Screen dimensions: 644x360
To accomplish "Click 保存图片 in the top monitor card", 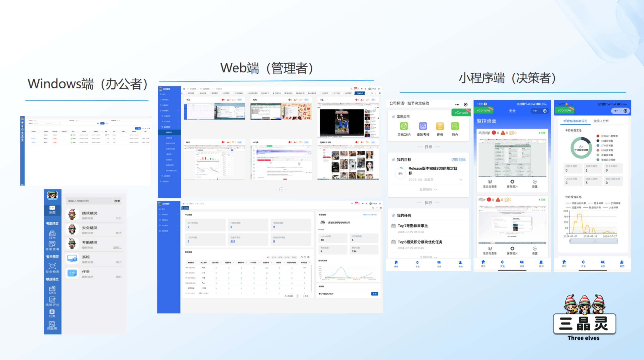I will [x=512, y=183].
